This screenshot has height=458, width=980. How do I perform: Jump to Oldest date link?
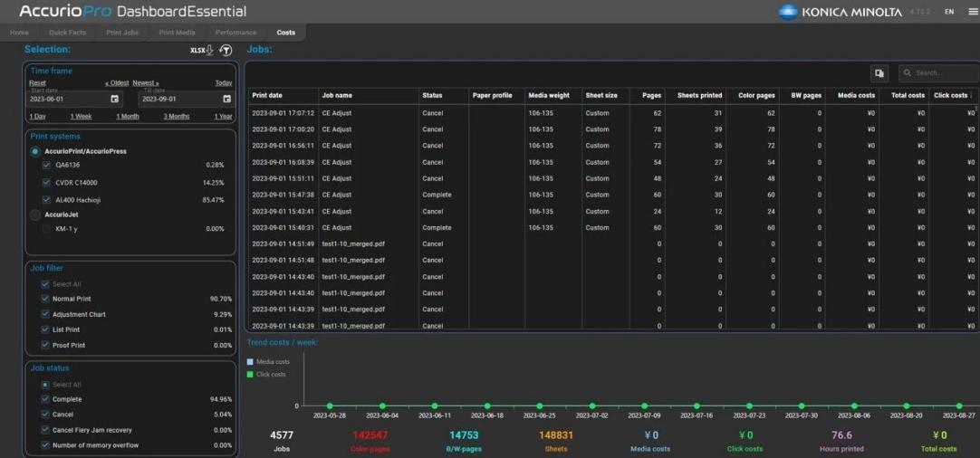pyautogui.click(x=117, y=82)
